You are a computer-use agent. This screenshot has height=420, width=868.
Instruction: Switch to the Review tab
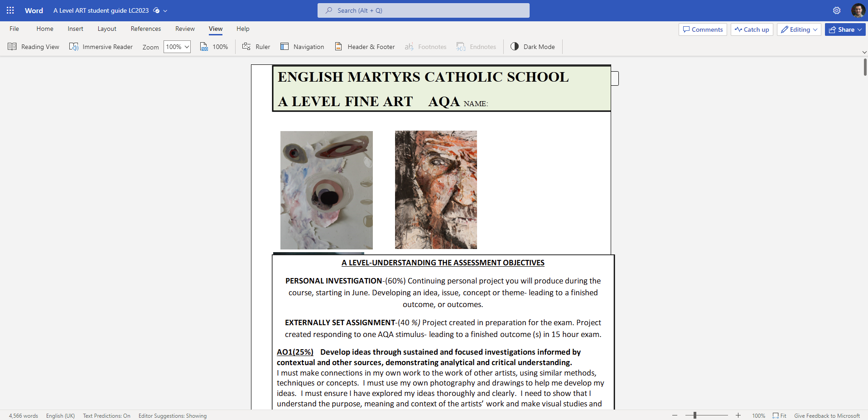[x=185, y=29]
